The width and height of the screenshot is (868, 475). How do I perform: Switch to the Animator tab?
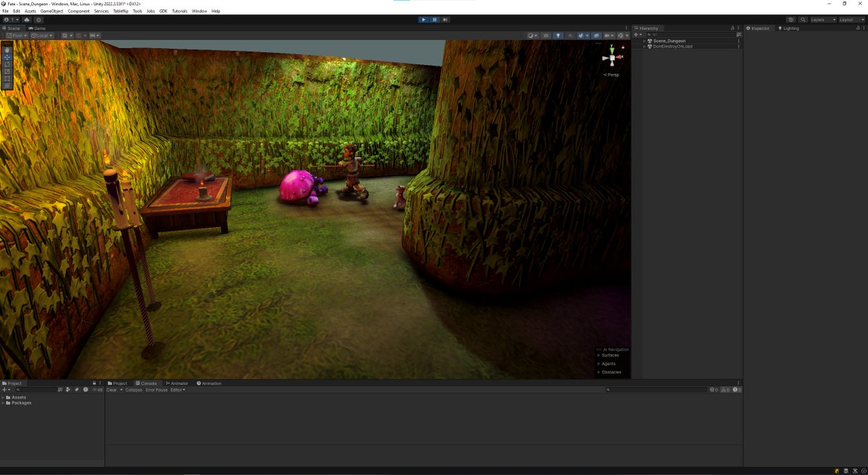point(177,383)
